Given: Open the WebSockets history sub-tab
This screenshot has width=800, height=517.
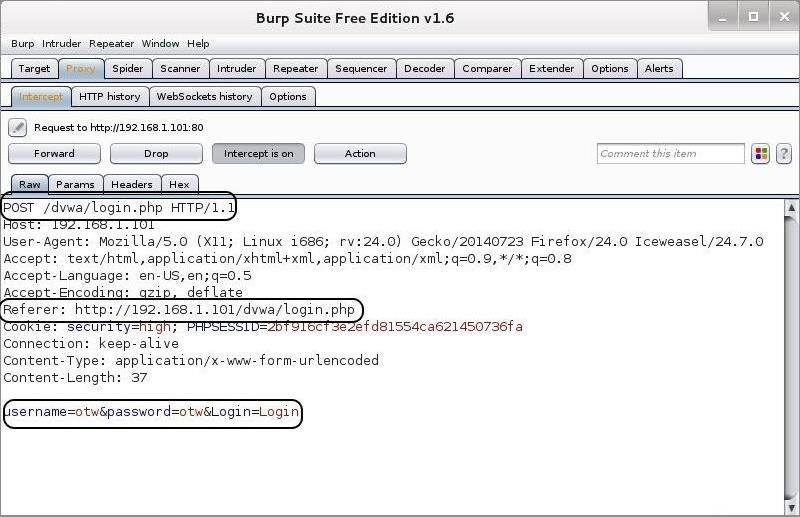Looking at the screenshot, I should pos(205,96).
